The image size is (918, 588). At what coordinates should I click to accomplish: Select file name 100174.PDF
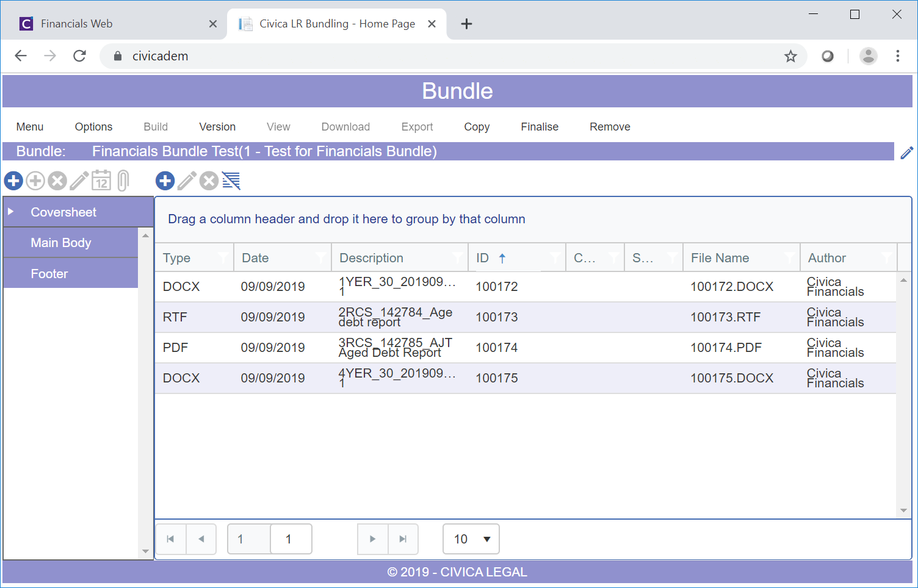coord(726,348)
